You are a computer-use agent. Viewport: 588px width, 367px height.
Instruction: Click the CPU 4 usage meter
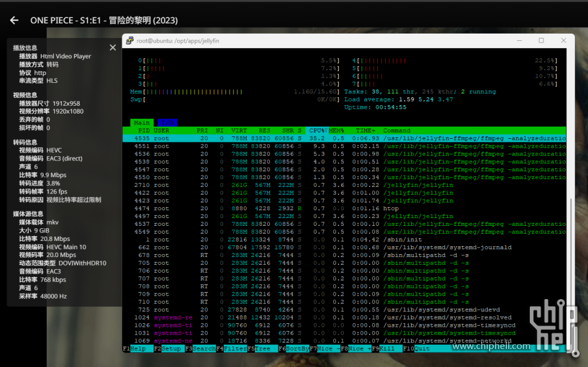click(x=455, y=61)
